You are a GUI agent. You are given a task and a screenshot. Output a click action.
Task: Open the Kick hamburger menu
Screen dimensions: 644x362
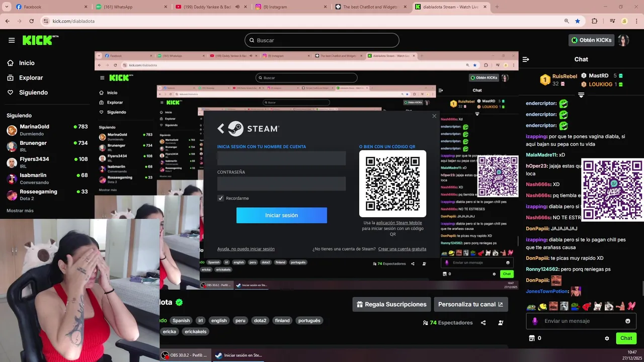tap(12, 40)
